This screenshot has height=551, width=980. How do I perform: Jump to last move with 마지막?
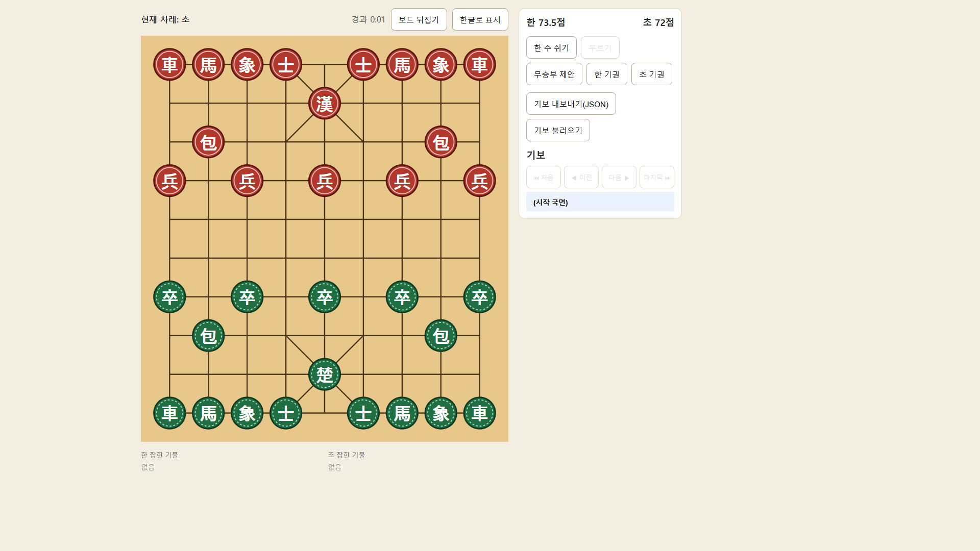pos(657,177)
